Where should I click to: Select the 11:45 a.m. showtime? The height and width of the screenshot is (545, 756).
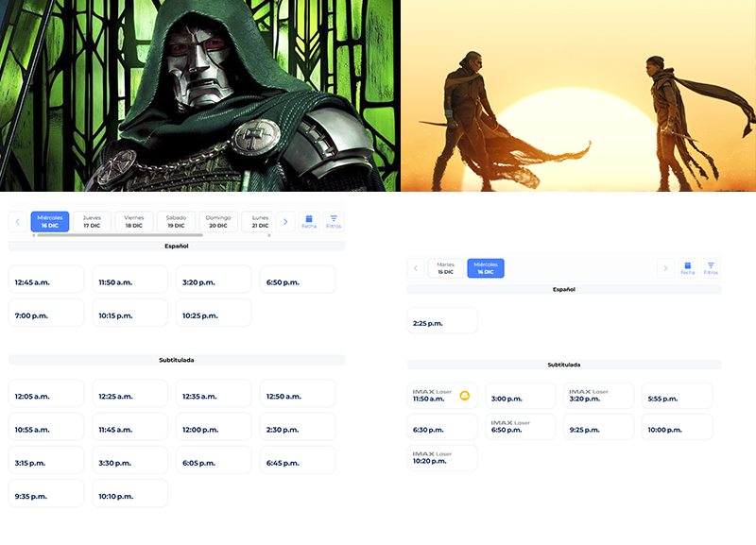tap(130, 426)
